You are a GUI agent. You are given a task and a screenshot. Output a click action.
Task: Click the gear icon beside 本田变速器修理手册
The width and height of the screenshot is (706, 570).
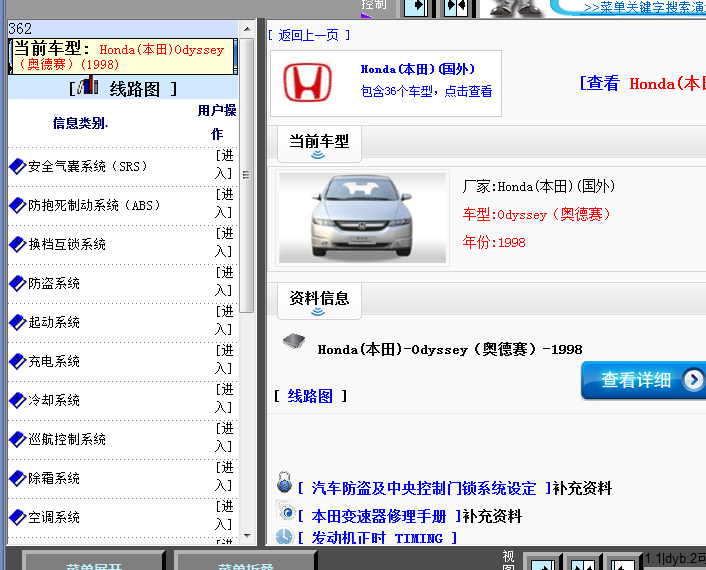click(286, 511)
